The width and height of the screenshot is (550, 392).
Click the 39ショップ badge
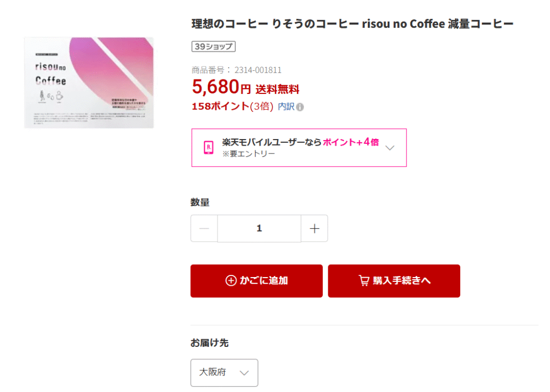point(214,47)
